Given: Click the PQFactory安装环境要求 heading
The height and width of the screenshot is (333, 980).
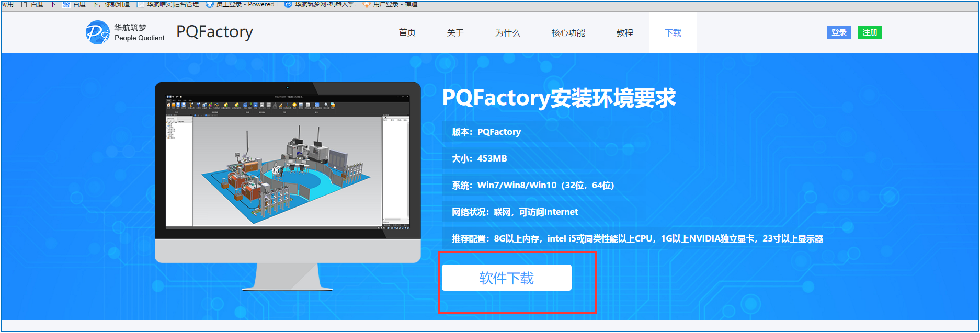Looking at the screenshot, I should coord(559,98).
